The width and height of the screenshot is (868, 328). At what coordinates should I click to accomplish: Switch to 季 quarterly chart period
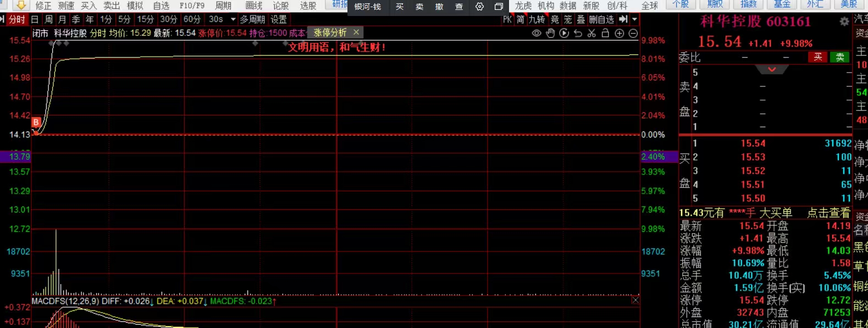tap(76, 19)
